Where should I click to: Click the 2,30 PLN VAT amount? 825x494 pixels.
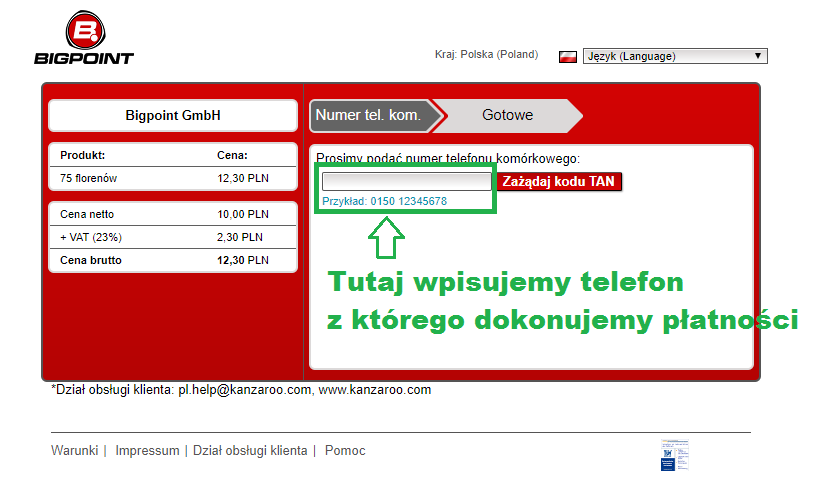coord(240,237)
